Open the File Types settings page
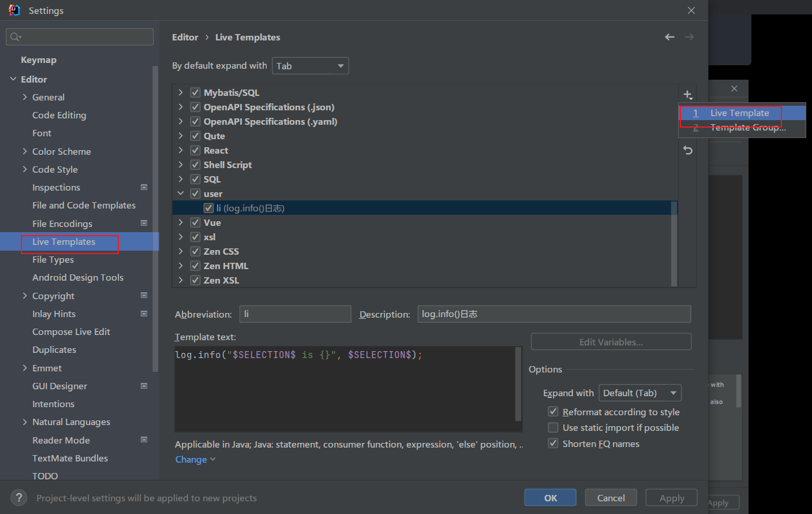Image resolution: width=812 pixels, height=514 pixels. (53, 260)
